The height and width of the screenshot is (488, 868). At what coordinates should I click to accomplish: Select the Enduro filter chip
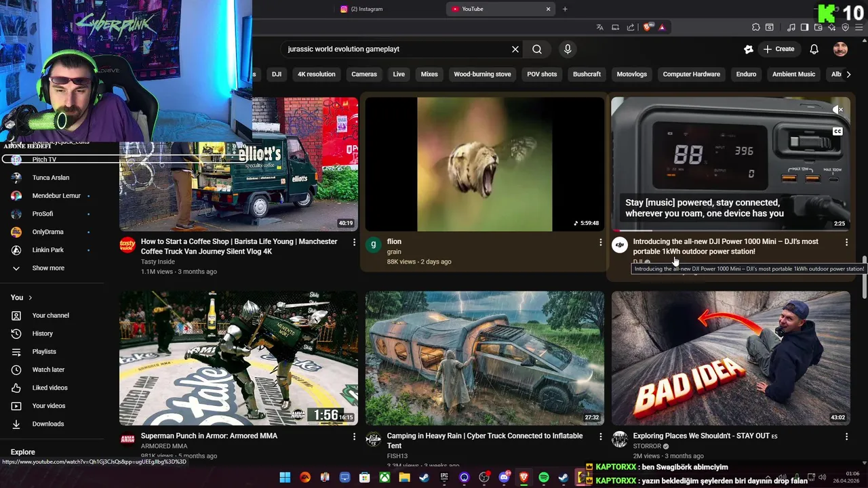click(x=746, y=74)
